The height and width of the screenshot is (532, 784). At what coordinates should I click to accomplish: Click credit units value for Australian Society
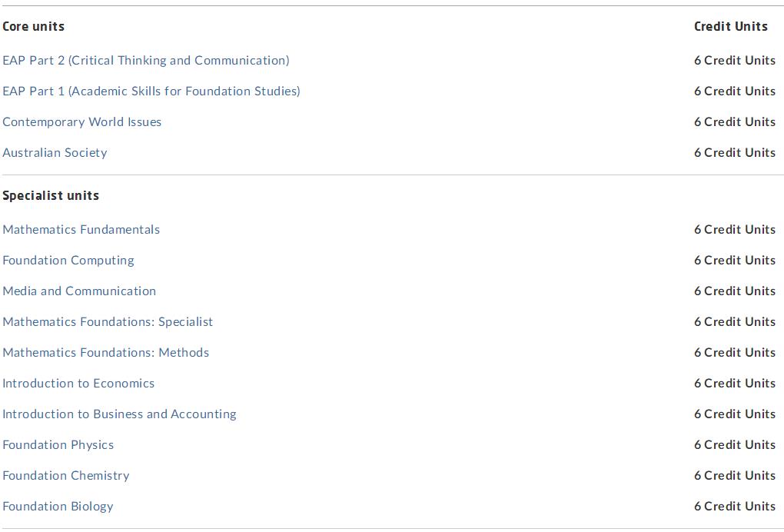(x=735, y=152)
